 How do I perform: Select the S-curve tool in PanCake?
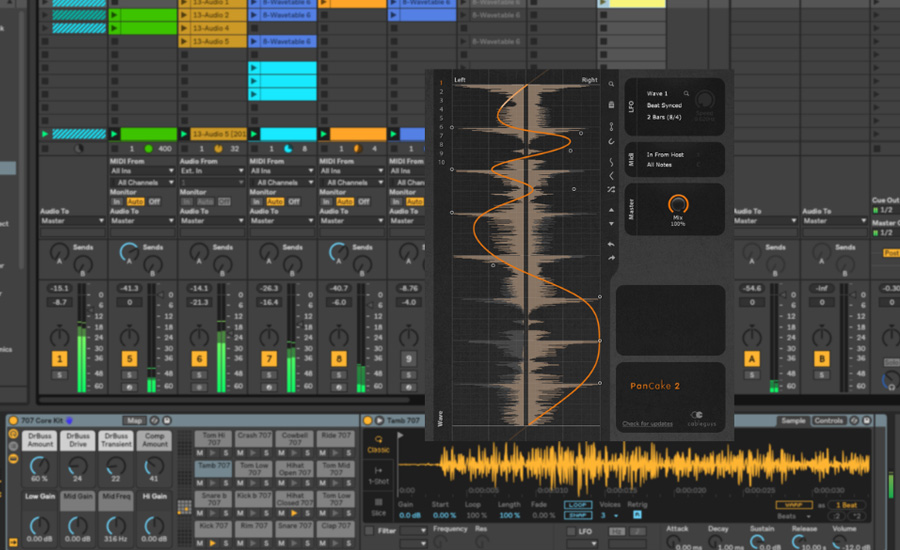(611, 162)
